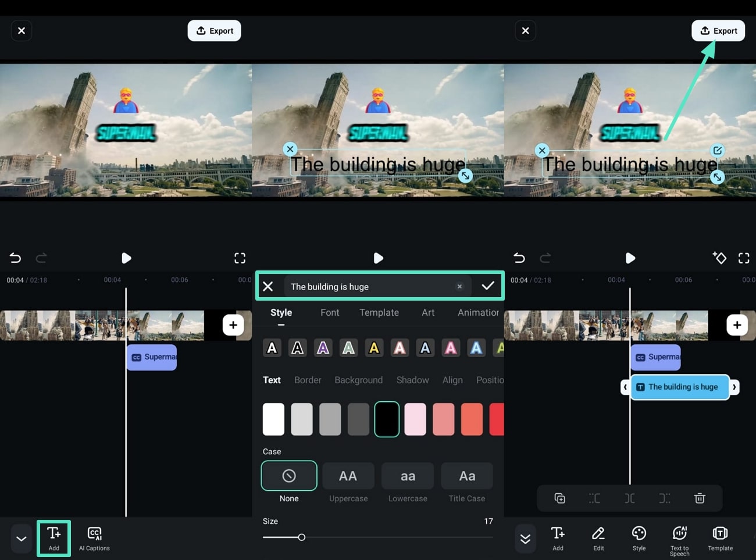Open the Edit tool in right toolbar
Image resolution: width=756 pixels, height=560 pixels.
(x=598, y=538)
